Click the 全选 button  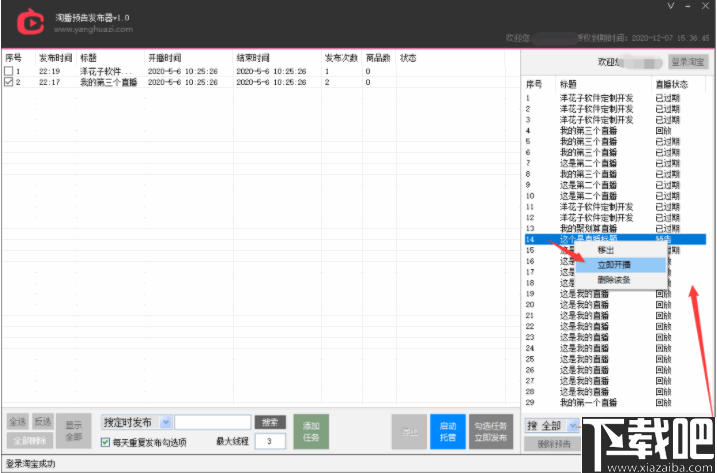(x=17, y=421)
